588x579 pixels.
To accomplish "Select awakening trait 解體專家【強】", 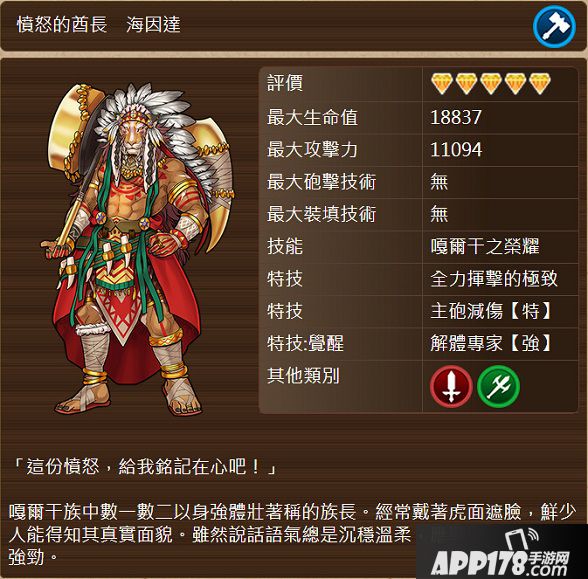I will click(491, 344).
